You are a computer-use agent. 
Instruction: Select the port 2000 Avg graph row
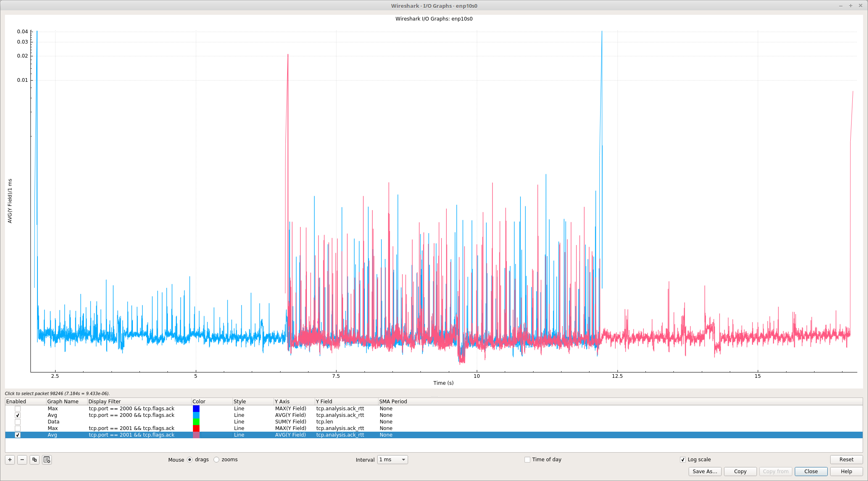[131, 415]
